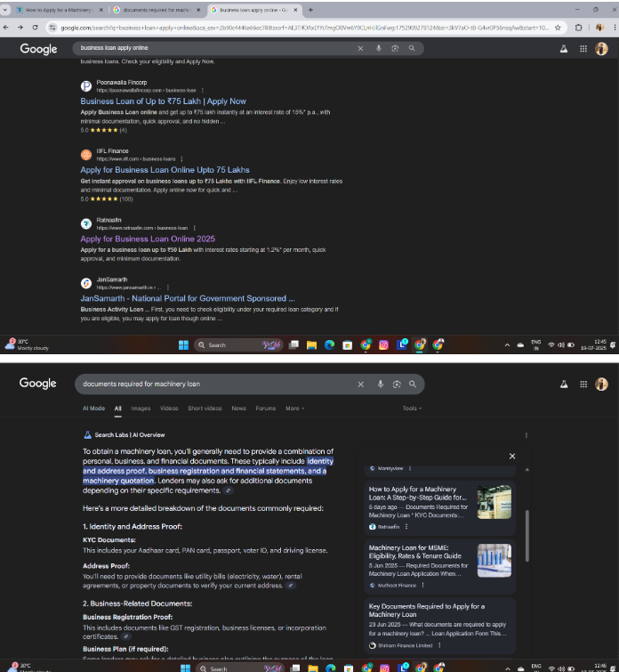Open Lens in 'documents required for machinery loan' box
The height and width of the screenshot is (672, 619).
tap(397, 384)
